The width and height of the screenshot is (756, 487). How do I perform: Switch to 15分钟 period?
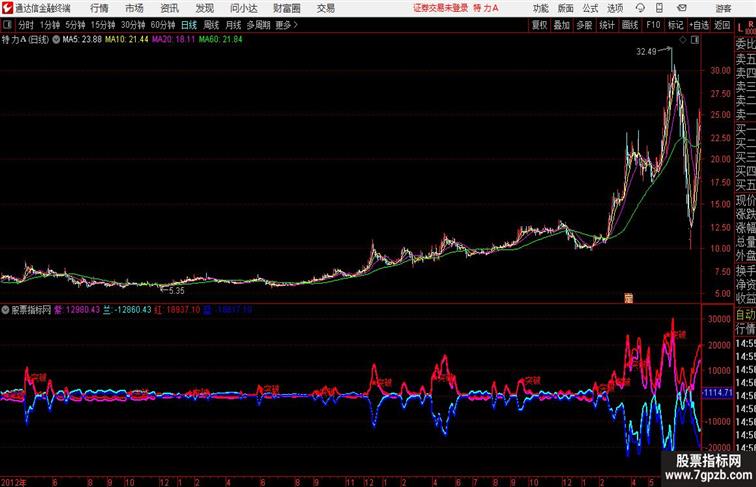(x=103, y=25)
